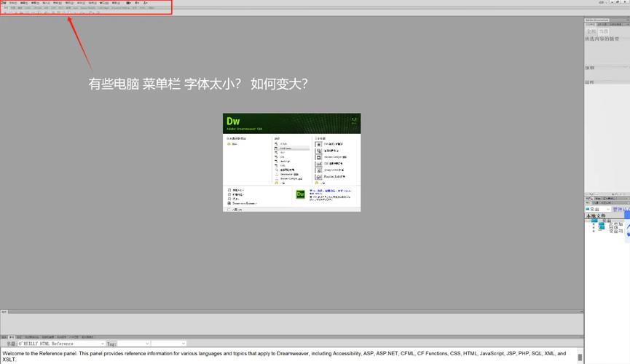Click the Fluid Grid Layout feature icon
The height and width of the screenshot is (364, 630).
coord(318,151)
